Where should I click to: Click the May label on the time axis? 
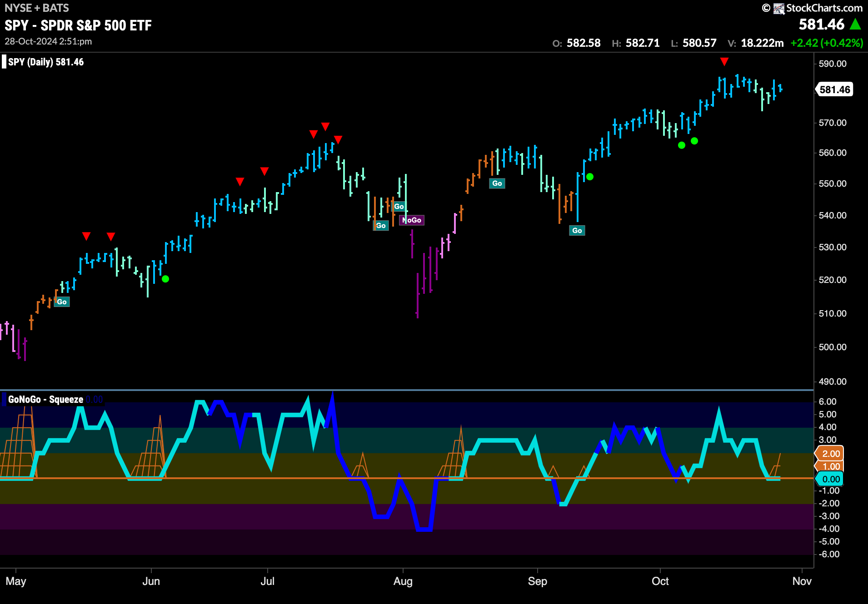(16, 581)
